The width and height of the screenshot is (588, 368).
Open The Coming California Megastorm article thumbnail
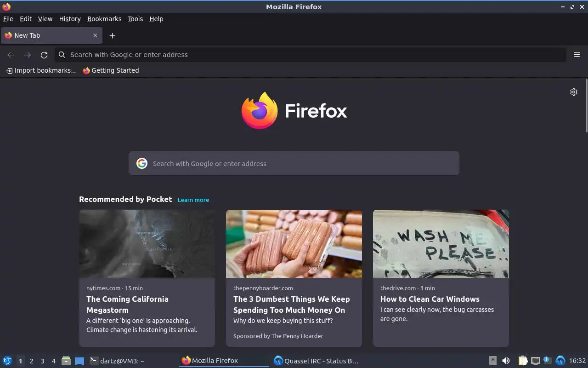click(147, 244)
